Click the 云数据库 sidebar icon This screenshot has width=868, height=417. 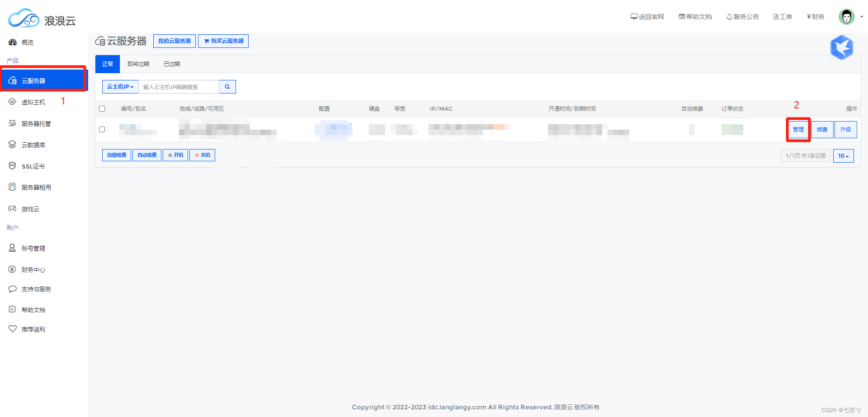(13, 145)
